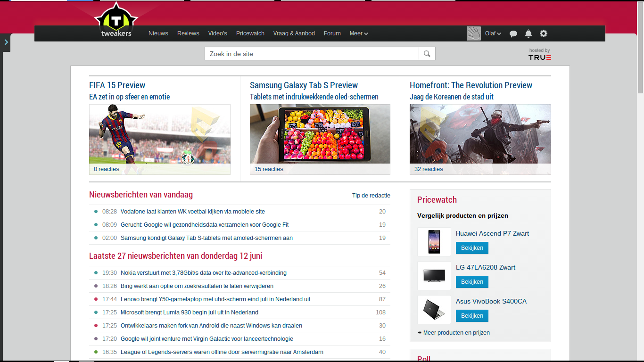
Task: Open comments count 87 for Lenovo Y50
Action: [382, 299]
